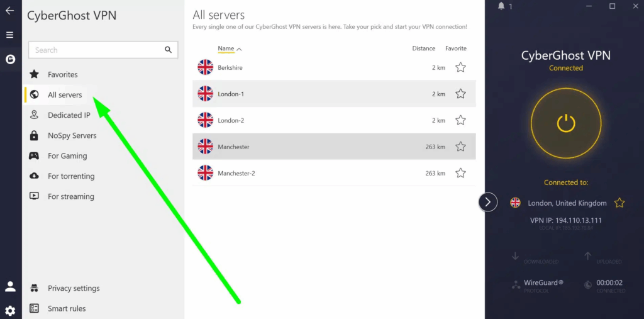
Task: Click the notification bell icon
Action: tap(501, 6)
